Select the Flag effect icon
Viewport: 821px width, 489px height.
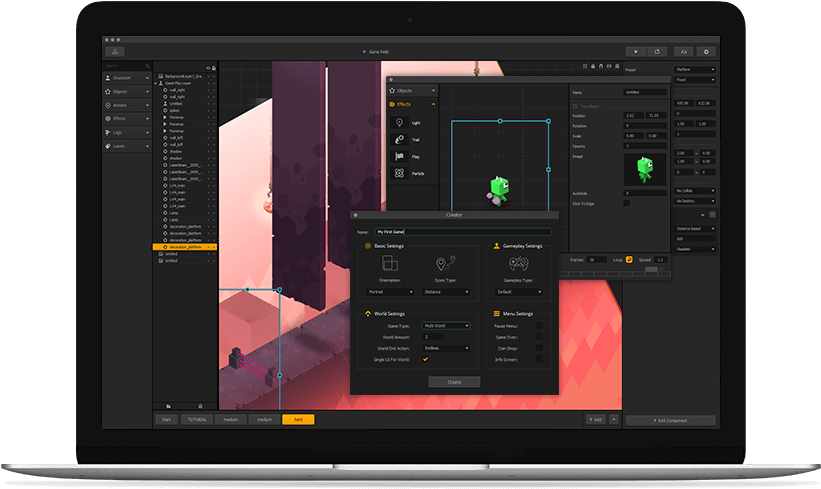[x=400, y=156]
